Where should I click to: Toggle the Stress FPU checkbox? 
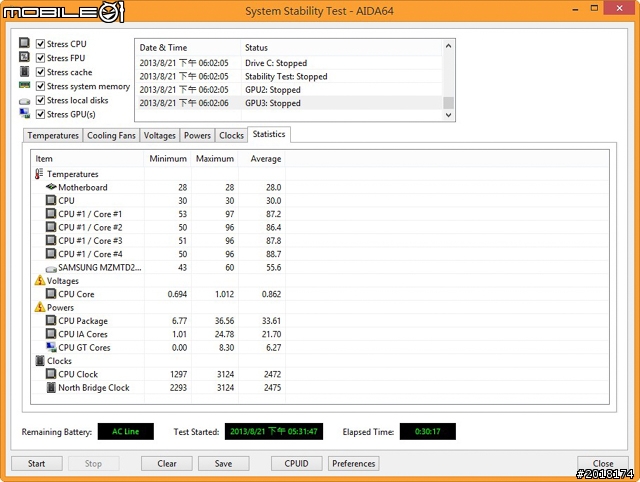40,58
